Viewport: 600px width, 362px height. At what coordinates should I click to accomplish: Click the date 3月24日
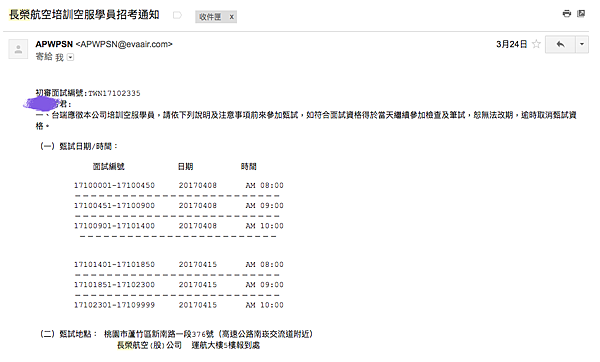point(512,44)
